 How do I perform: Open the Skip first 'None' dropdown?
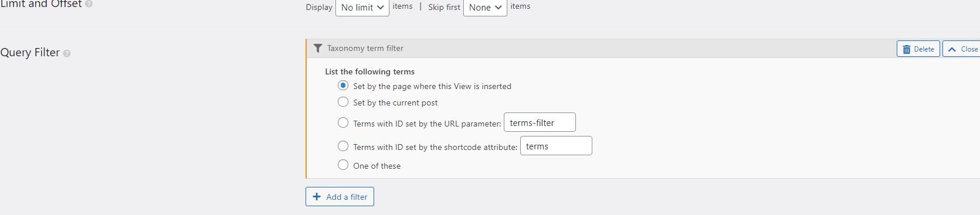[x=485, y=7]
